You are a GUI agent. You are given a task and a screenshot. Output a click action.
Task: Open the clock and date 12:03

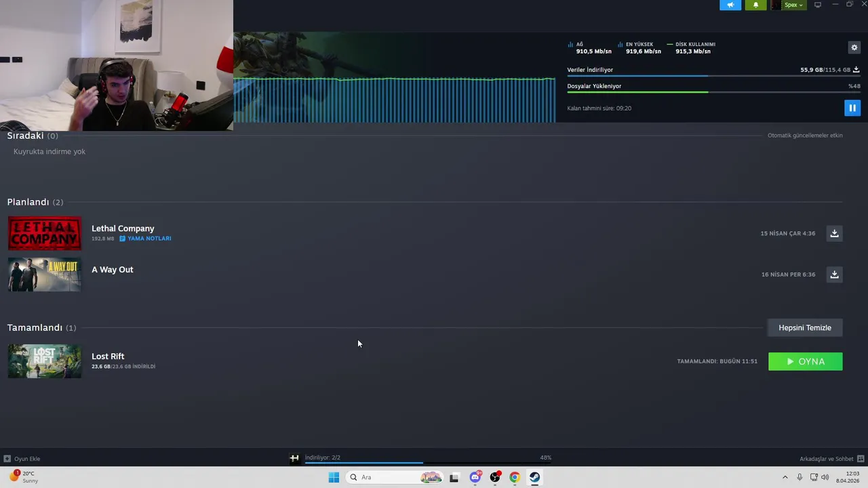tap(848, 477)
